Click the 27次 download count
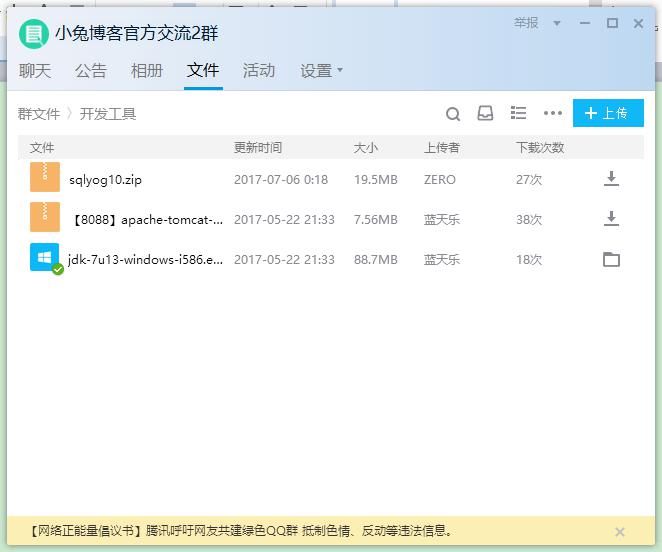The width and height of the screenshot is (662, 552). click(529, 179)
